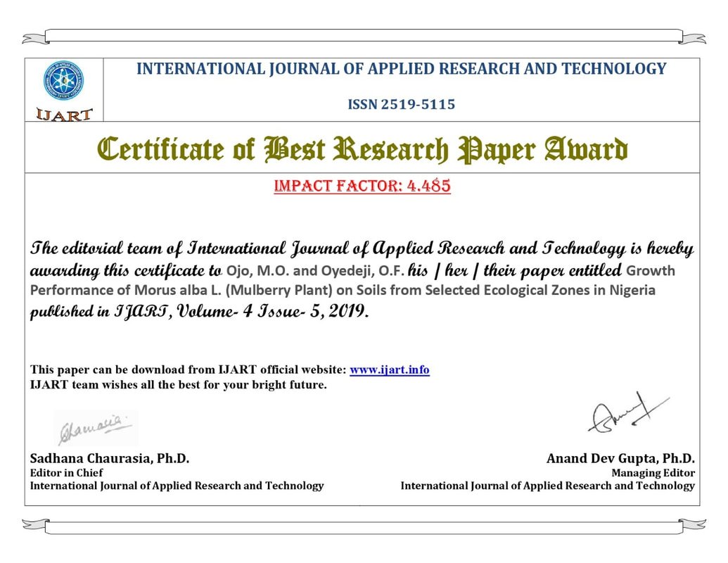Image resolution: width=728 pixels, height=563 pixels.
Task: Click the journal name under Editor in Chief
Action: point(177,486)
